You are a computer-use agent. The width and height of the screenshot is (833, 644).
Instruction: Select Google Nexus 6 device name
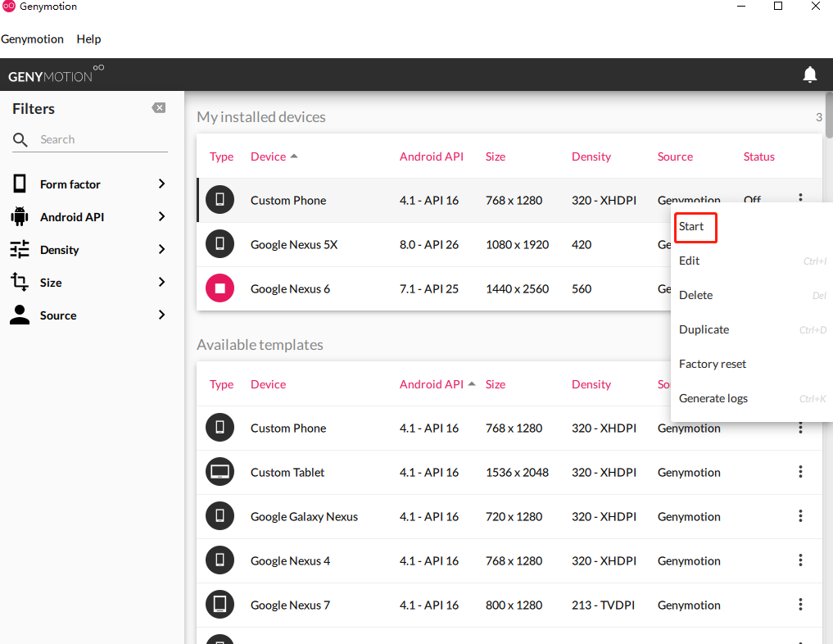(x=290, y=289)
